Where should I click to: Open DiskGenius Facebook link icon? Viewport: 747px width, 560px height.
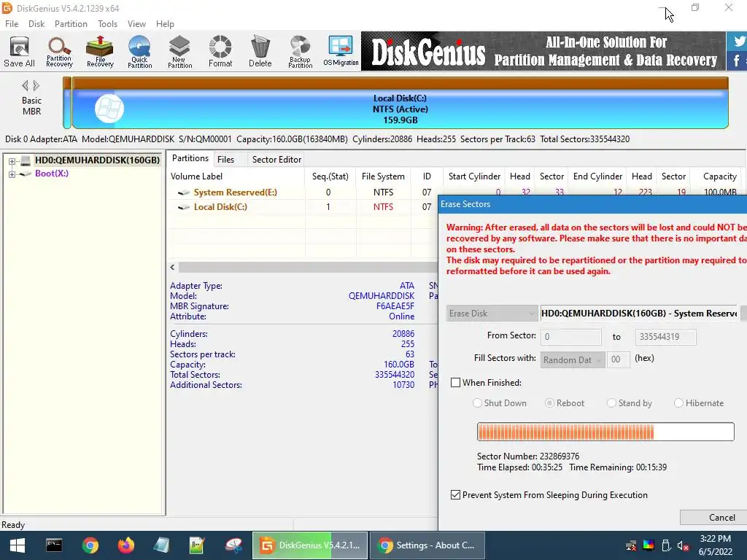click(x=737, y=61)
